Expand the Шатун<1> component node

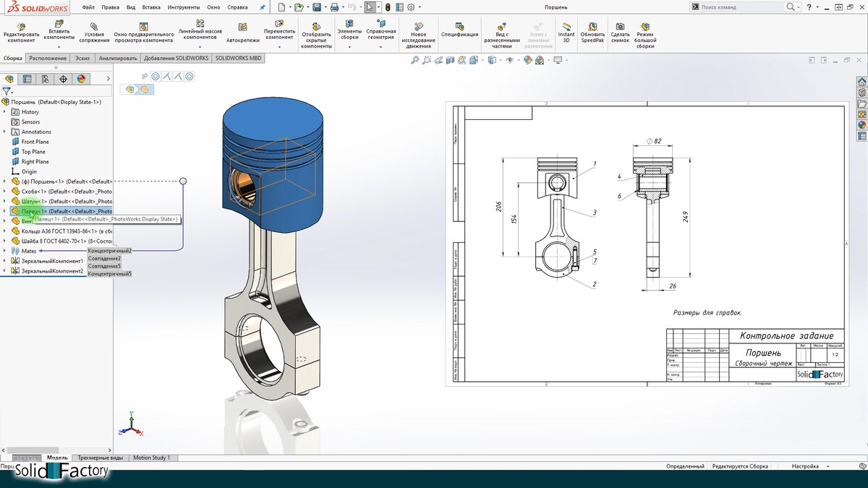[5, 201]
